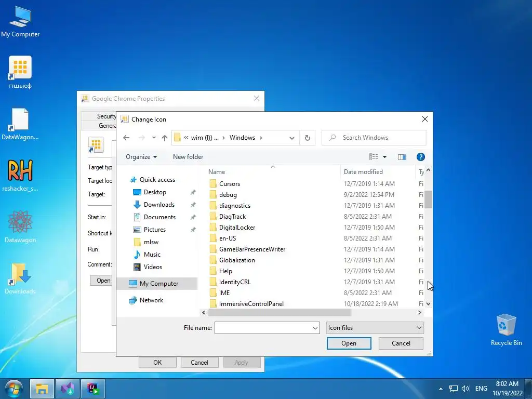The image size is (532, 399).
Task: Select the diagnostics folder
Action: (235, 206)
